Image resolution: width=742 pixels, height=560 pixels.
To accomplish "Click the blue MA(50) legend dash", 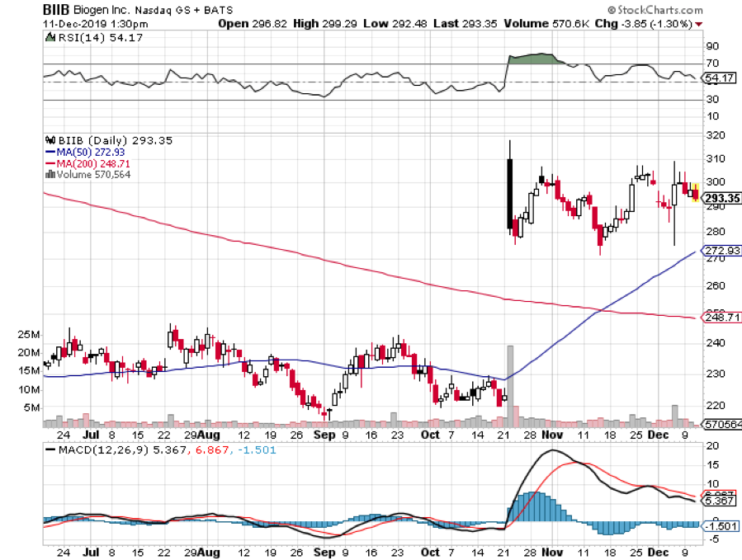I will [x=48, y=153].
